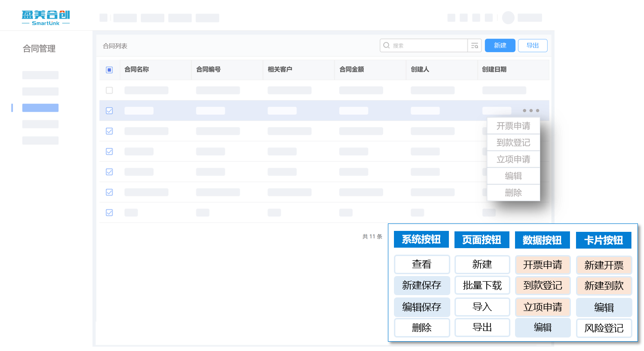This screenshot has width=644, height=351.
Task: Click the 批量下载 page button
Action: tap(482, 285)
